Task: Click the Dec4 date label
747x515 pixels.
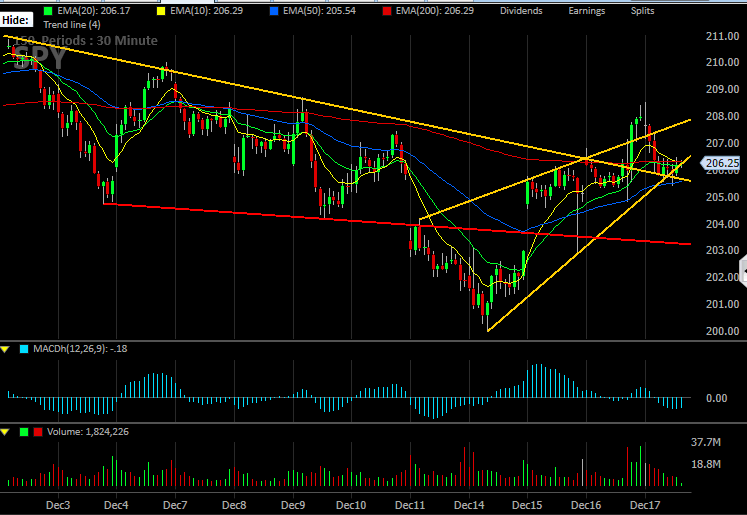Action: 116,505
